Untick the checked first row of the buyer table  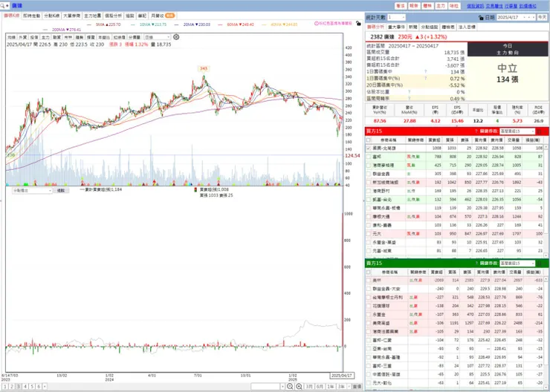[369, 148]
